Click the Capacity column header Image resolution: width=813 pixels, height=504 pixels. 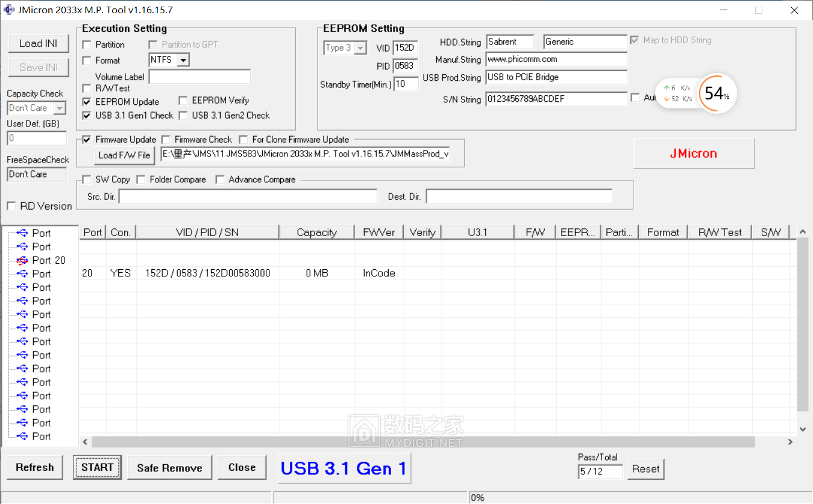pos(316,232)
